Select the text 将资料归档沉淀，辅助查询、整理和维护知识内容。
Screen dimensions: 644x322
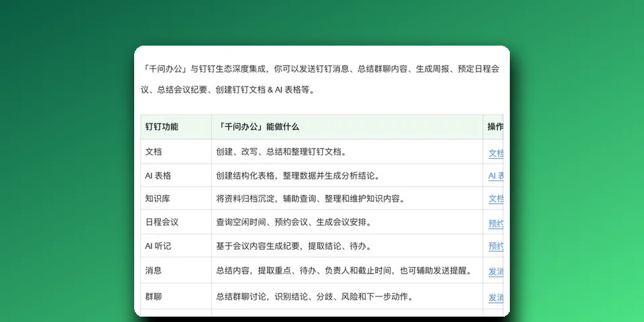pos(311,199)
